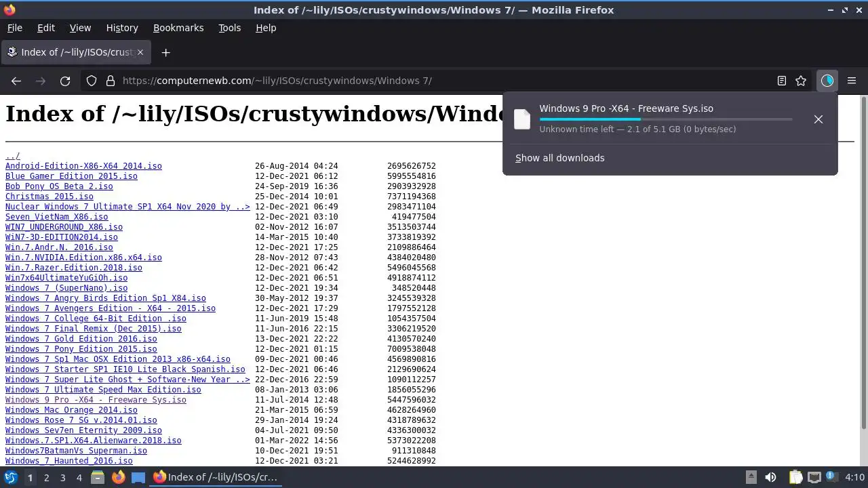
Task: Open the clipboard tray icon
Action: [795, 477]
